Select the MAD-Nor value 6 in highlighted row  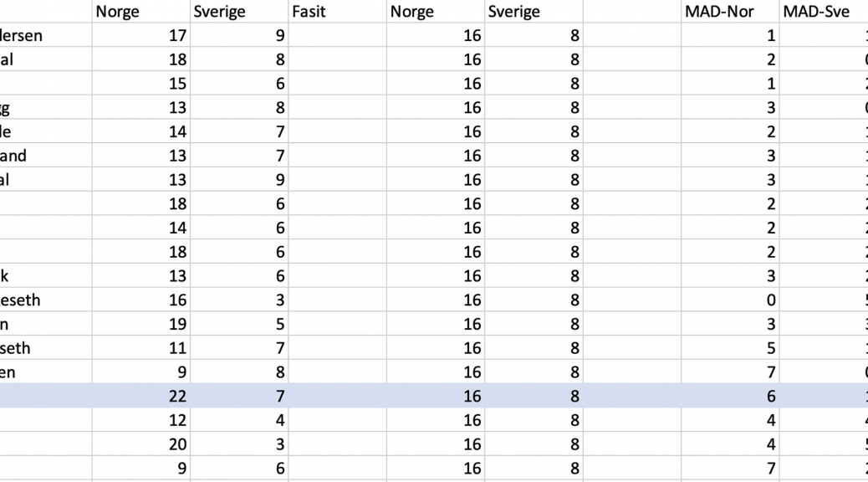(730, 396)
